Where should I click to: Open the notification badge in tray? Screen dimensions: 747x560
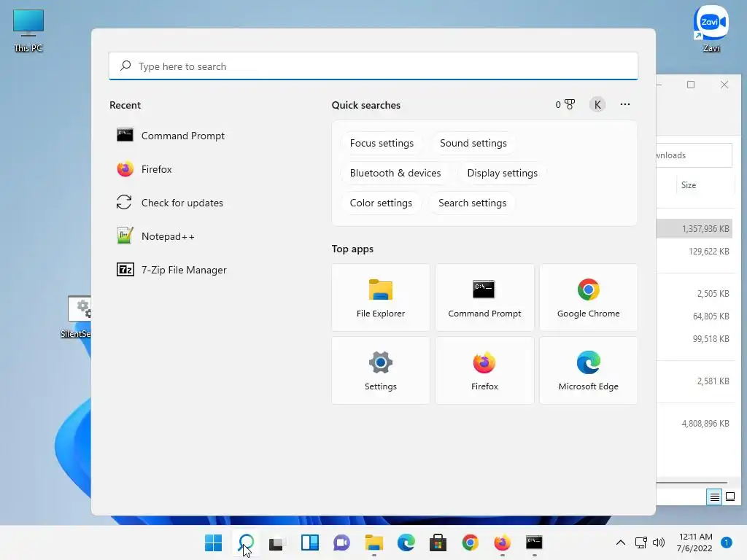pyautogui.click(x=726, y=542)
